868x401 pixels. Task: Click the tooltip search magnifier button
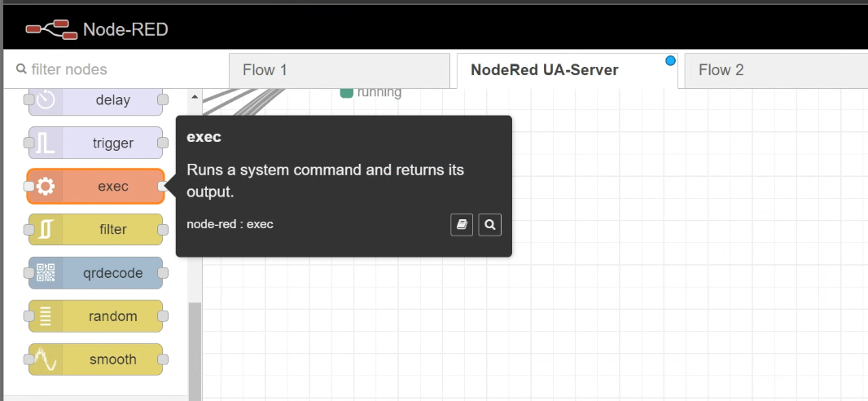pos(490,225)
